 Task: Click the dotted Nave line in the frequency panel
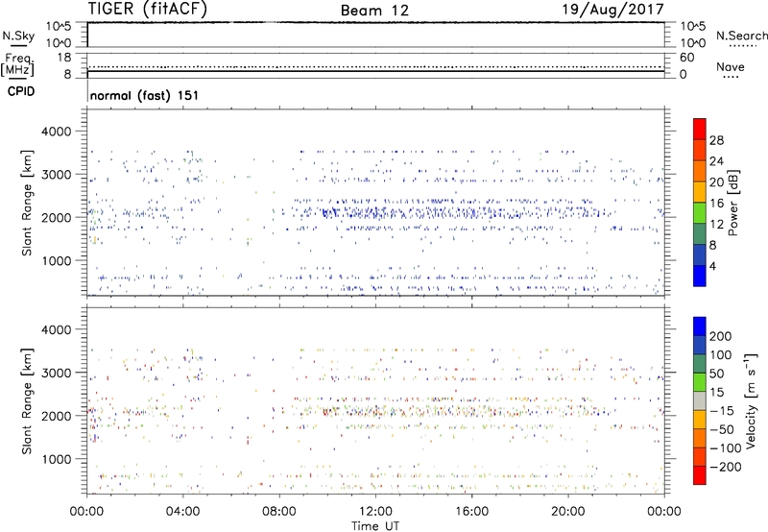[x=375, y=66]
